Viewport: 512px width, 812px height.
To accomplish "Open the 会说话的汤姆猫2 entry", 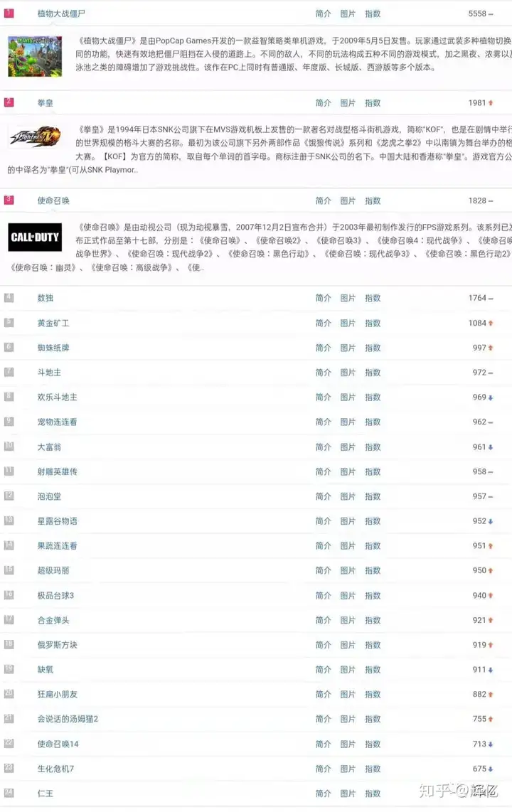I will coord(68,720).
